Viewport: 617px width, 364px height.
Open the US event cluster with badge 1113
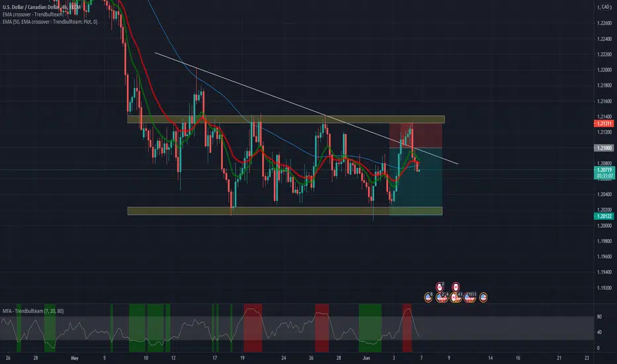tap(469, 298)
